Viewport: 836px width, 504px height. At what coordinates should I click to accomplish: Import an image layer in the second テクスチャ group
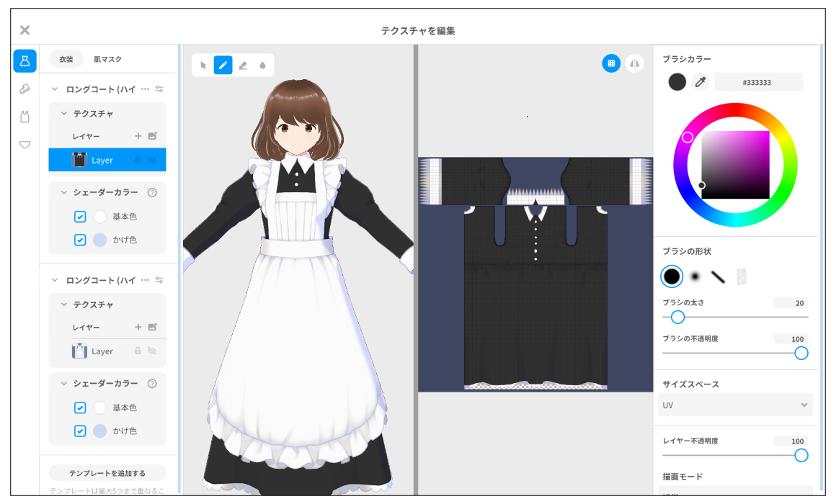(x=153, y=327)
